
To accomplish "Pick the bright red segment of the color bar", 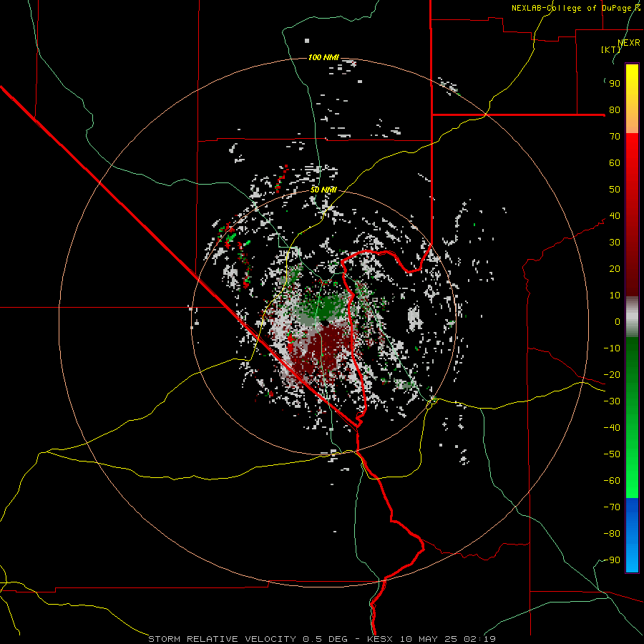I will pos(632,165).
